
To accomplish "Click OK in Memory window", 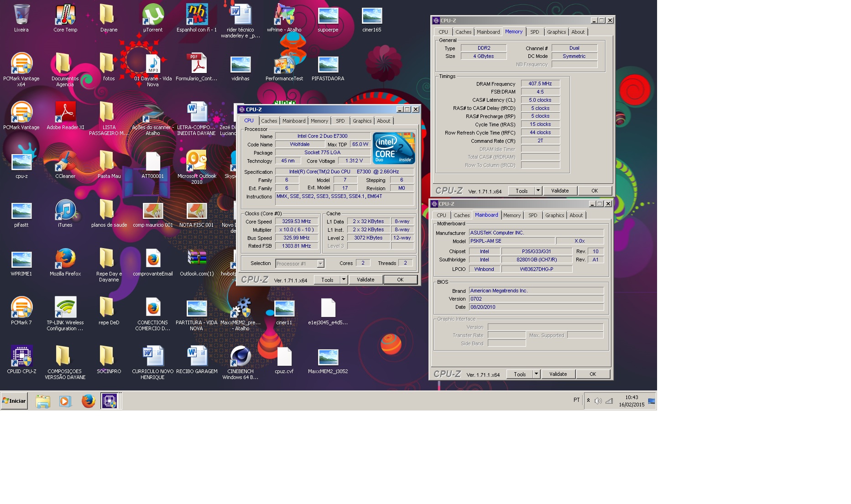I will pyautogui.click(x=595, y=191).
